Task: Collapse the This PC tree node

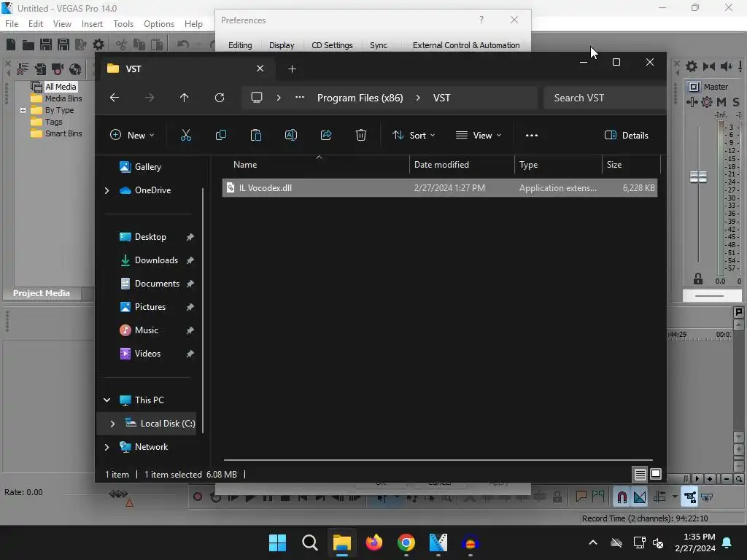Action: point(107,400)
